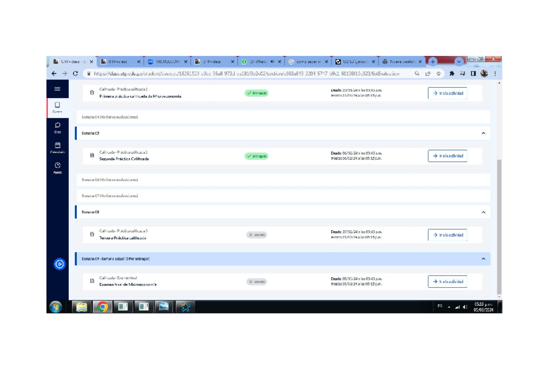This screenshot has width=554, height=392.
Task: Click the blue circular play button
Action: 60,264
